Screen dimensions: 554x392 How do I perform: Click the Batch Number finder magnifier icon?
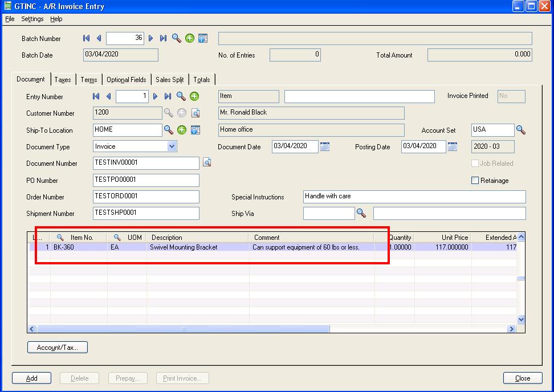point(177,38)
